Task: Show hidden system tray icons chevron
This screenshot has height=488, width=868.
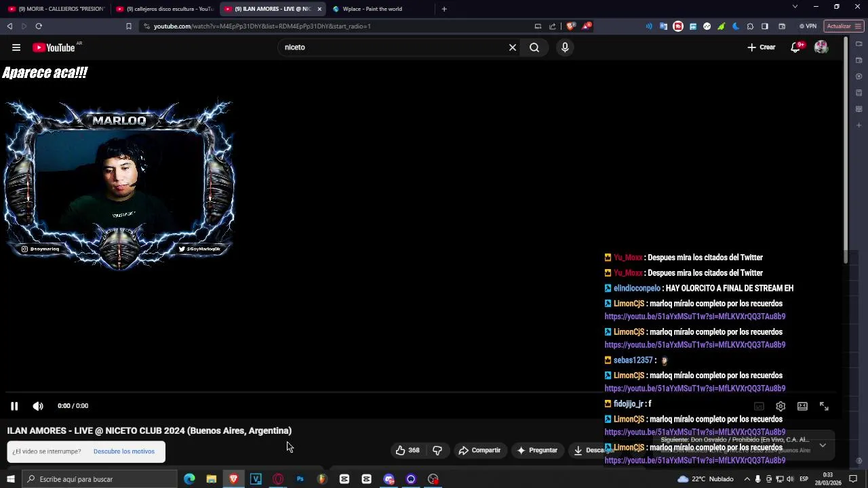Action: (x=747, y=479)
